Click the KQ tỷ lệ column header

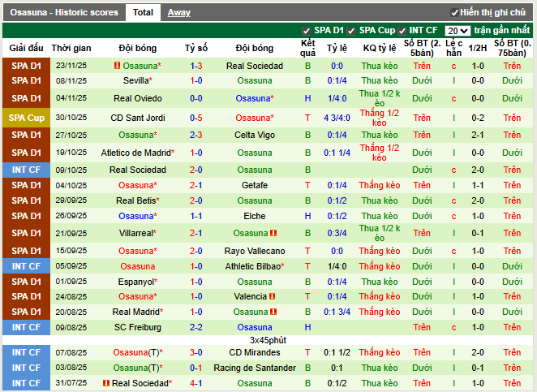pyautogui.click(x=380, y=48)
